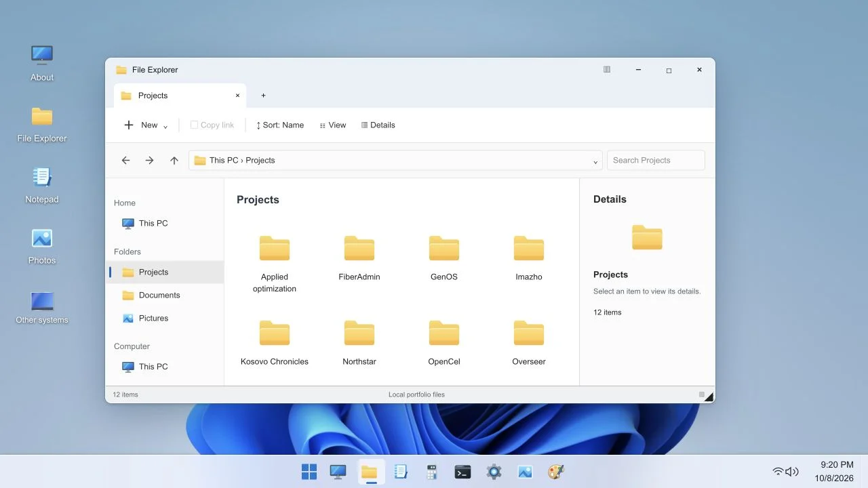Go back with the left arrow

pos(125,161)
